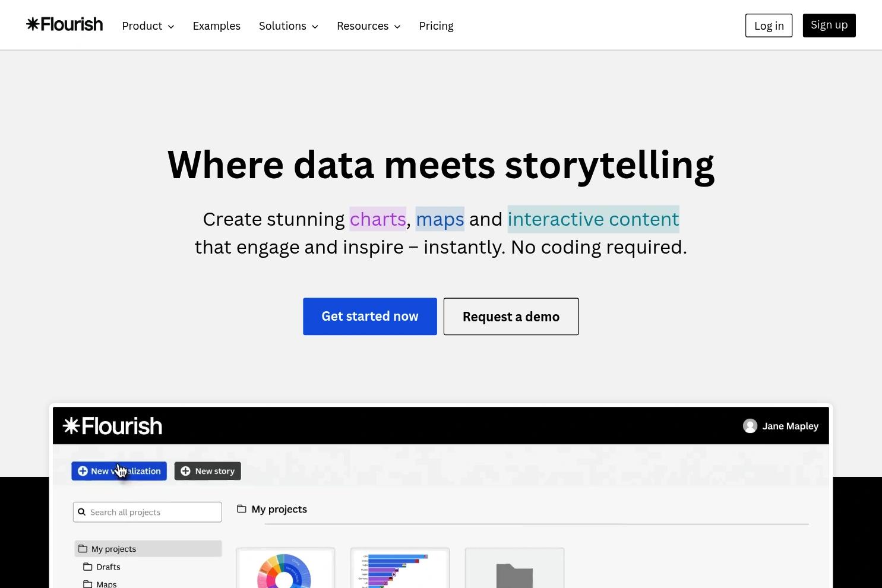Click the Jane Mapley user name
Image resolution: width=882 pixels, height=588 pixels.
pos(791,426)
